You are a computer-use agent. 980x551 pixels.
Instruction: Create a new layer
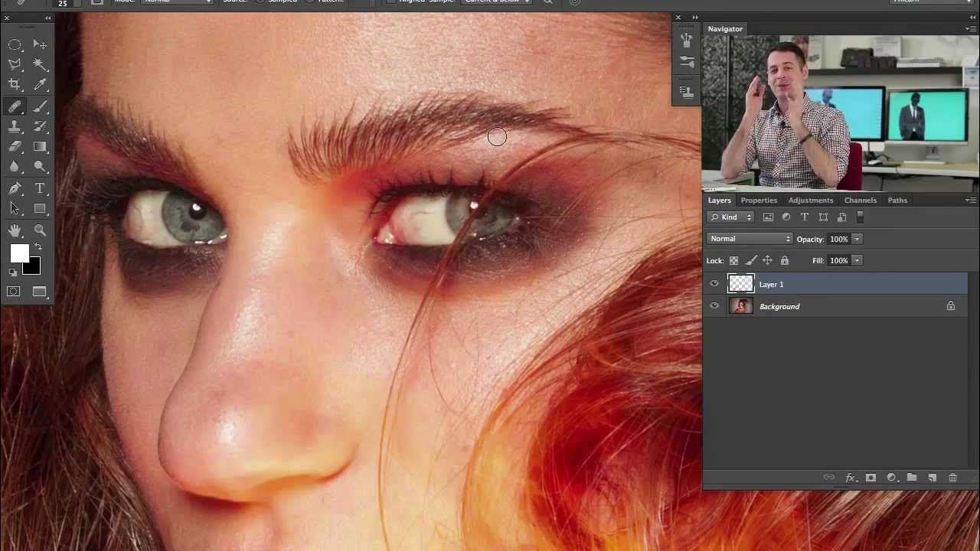pyautogui.click(x=933, y=478)
